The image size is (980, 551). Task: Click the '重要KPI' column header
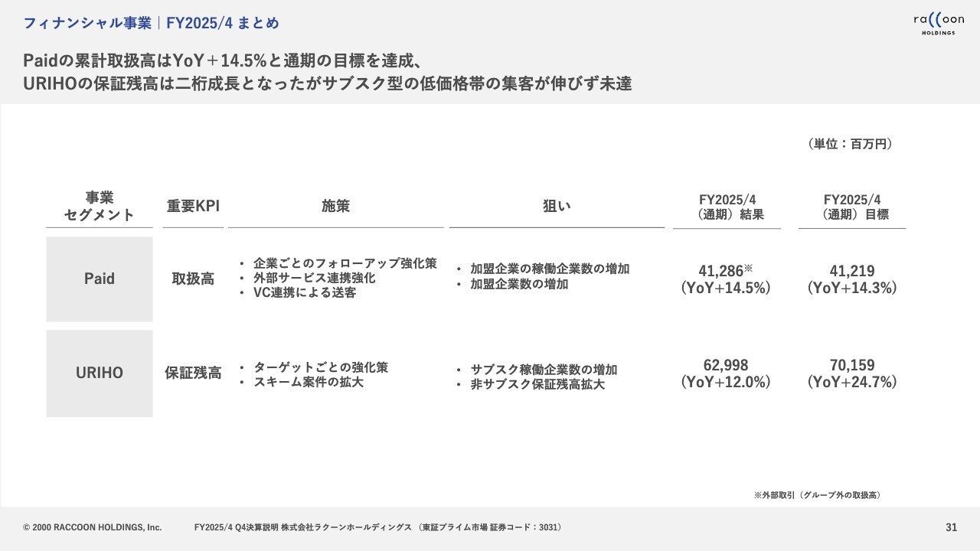(193, 206)
